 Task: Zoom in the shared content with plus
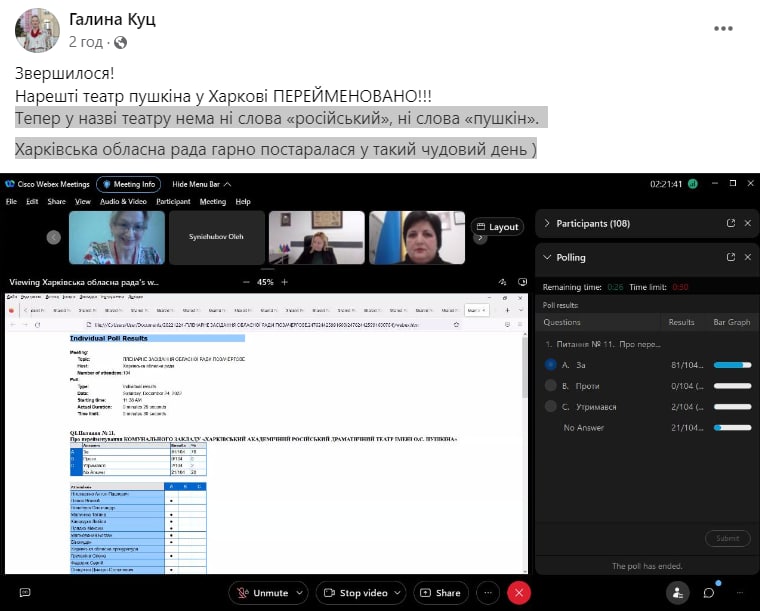click(283, 282)
